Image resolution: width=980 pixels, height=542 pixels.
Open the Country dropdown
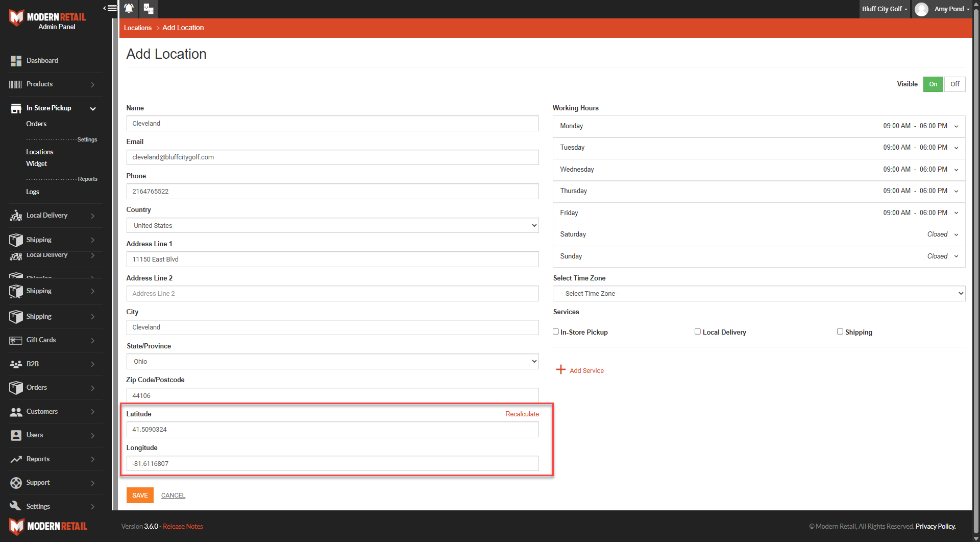pyautogui.click(x=332, y=225)
